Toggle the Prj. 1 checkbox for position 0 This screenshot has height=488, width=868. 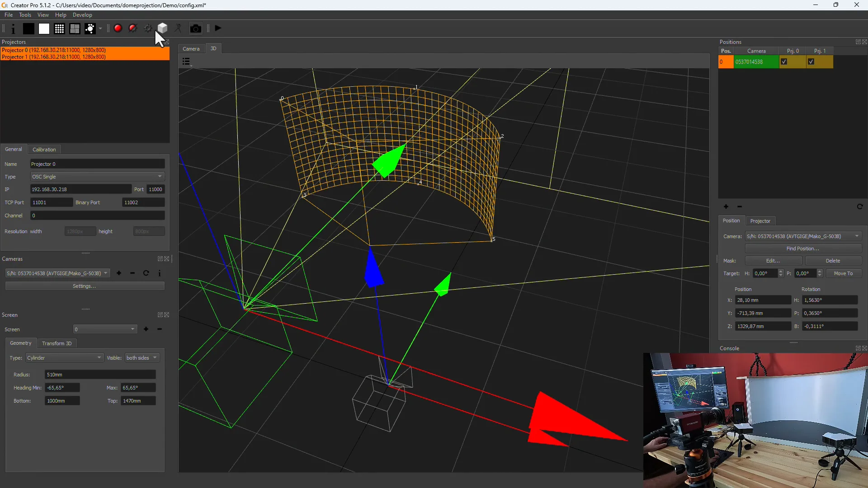pos(811,62)
